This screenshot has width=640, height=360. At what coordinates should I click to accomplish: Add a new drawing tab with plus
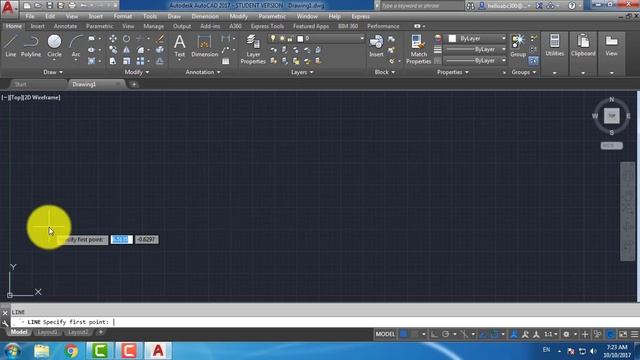[133, 84]
